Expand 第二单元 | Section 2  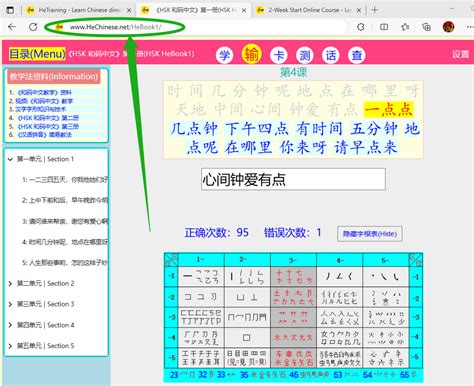[x=46, y=283]
